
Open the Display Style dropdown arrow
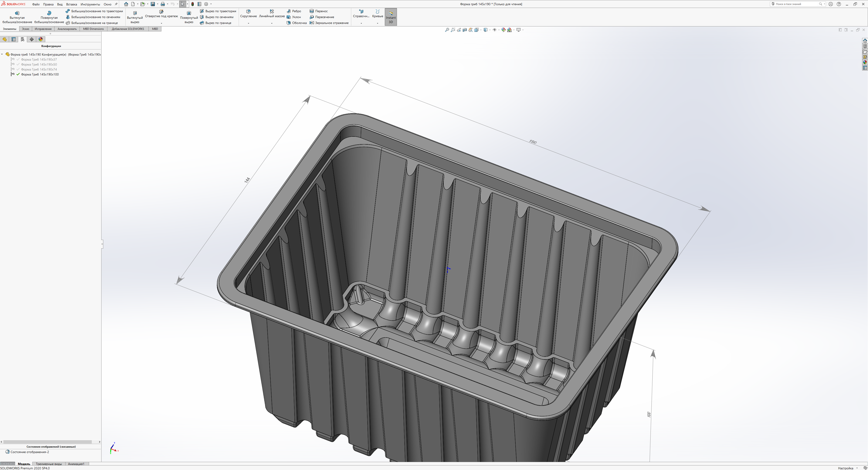(x=490, y=30)
